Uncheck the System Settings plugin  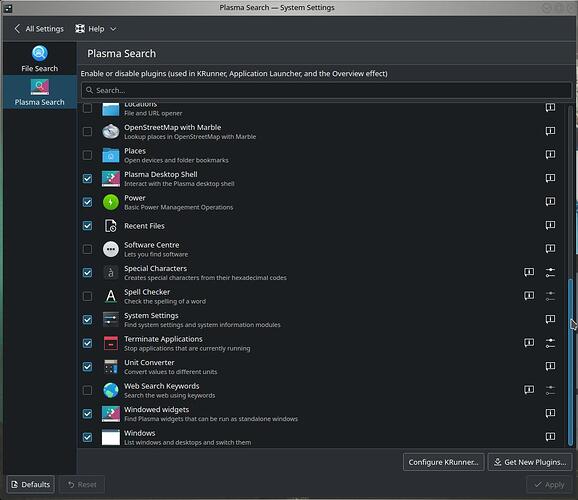87,320
